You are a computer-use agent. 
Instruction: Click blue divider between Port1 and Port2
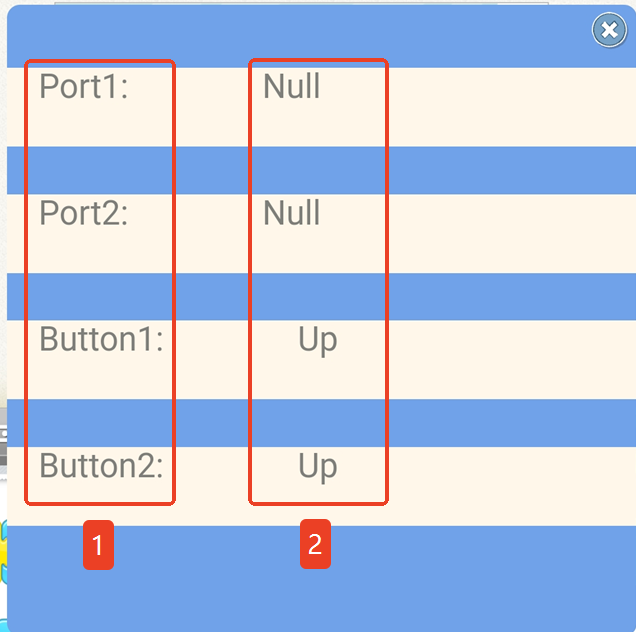click(x=511, y=170)
